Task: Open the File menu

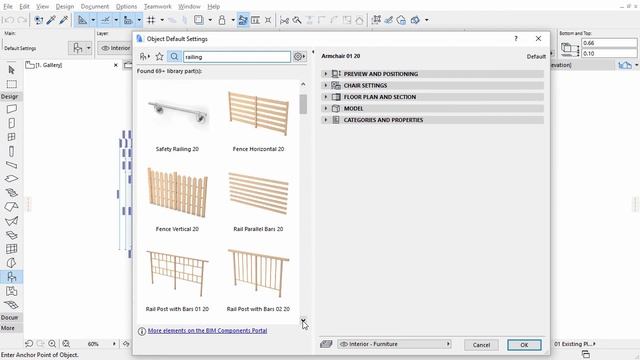Action: coord(8,7)
